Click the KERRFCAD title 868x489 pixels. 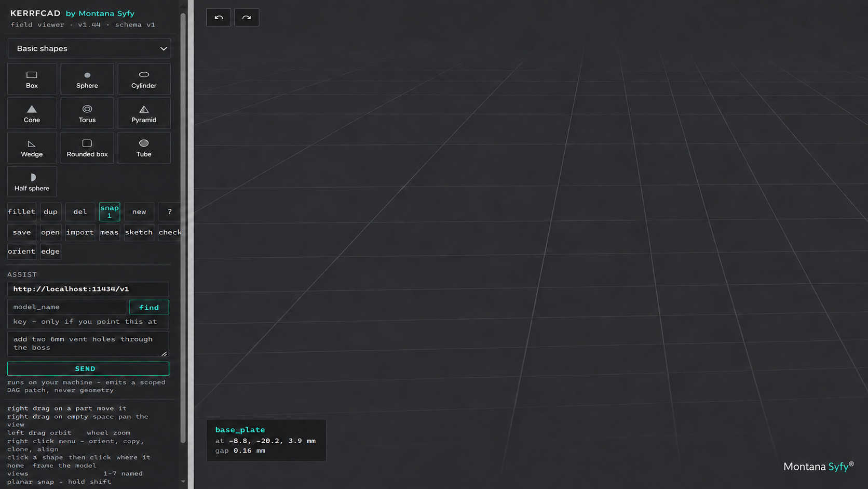coord(35,13)
